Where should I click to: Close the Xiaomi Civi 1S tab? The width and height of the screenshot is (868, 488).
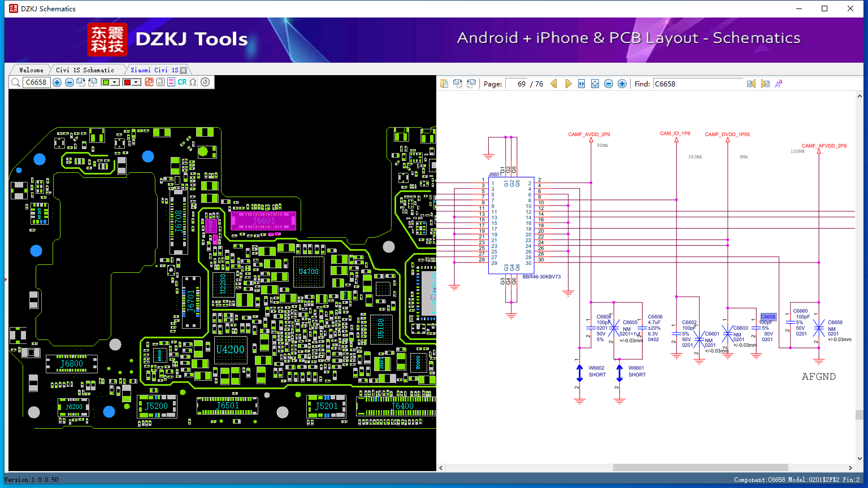(x=183, y=70)
